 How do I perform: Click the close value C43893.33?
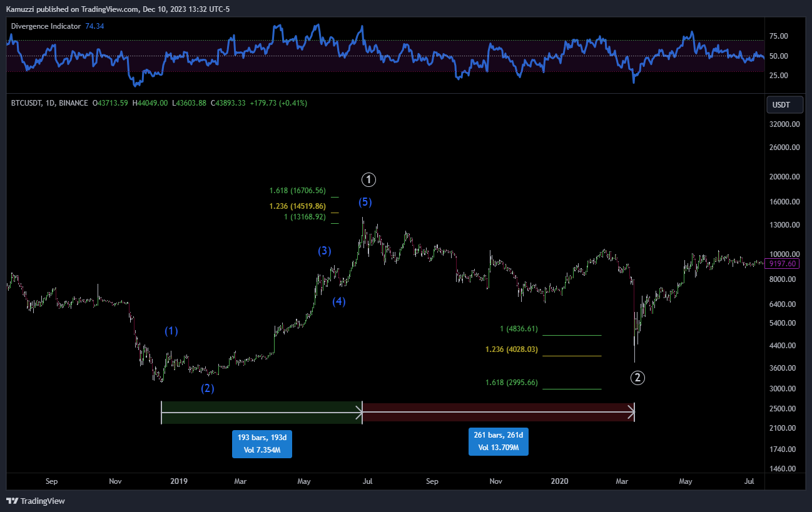click(x=228, y=103)
